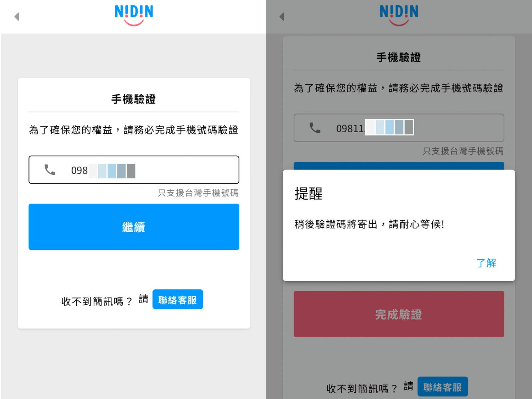Tap 聯絡客服 on the right screen
The width and height of the screenshot is (532, 399).
tap(443, 387)
